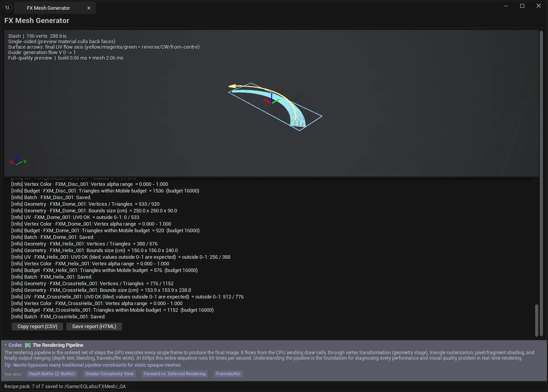Click 'Recipe pack: 7 of 7 saved' status text

65,387
